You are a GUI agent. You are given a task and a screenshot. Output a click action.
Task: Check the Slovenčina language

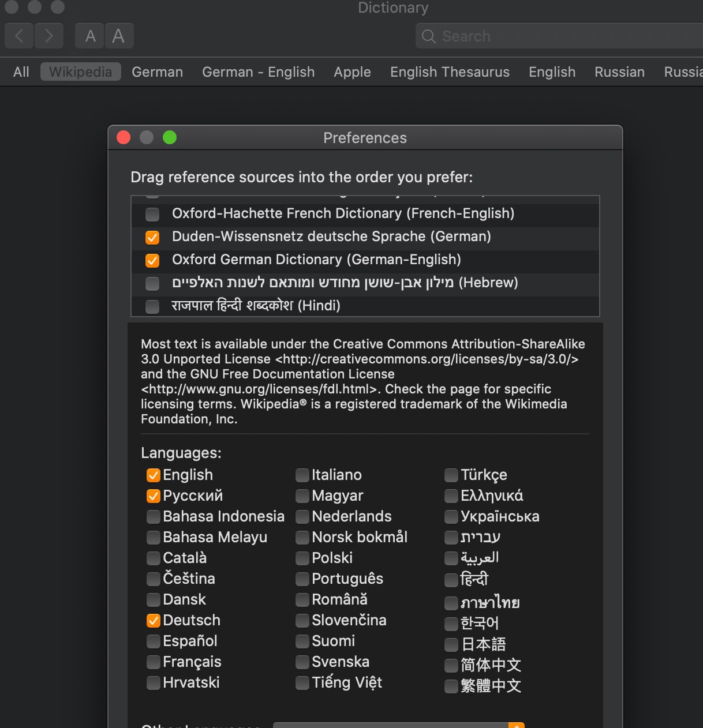(302, 621)
